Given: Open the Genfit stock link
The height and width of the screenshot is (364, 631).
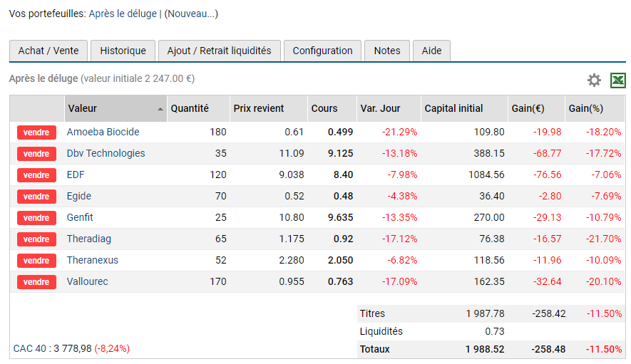Looking at the screenshot, I should [80, 217].
